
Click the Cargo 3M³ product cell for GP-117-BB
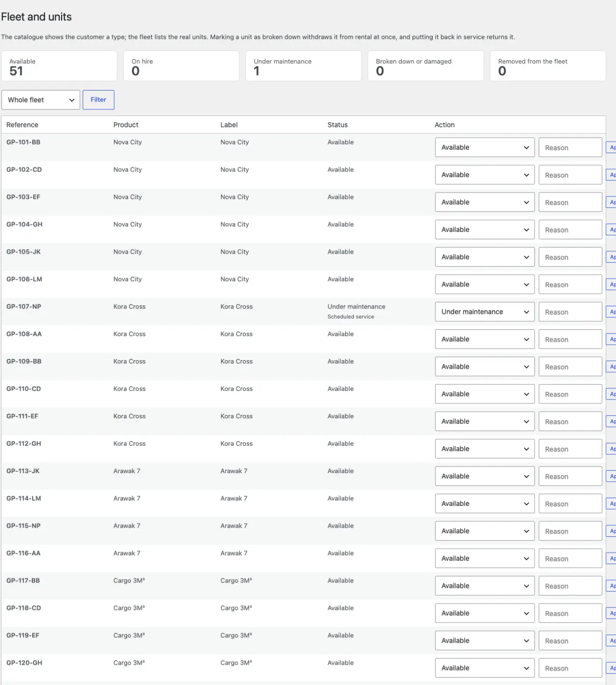tap(129, 581)
